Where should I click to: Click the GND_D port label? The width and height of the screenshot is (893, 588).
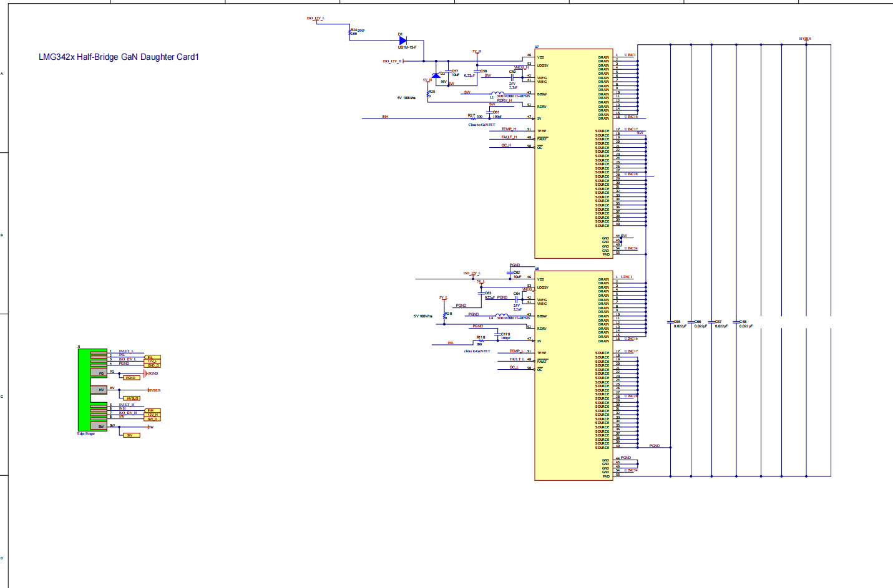tap(152, 365)
